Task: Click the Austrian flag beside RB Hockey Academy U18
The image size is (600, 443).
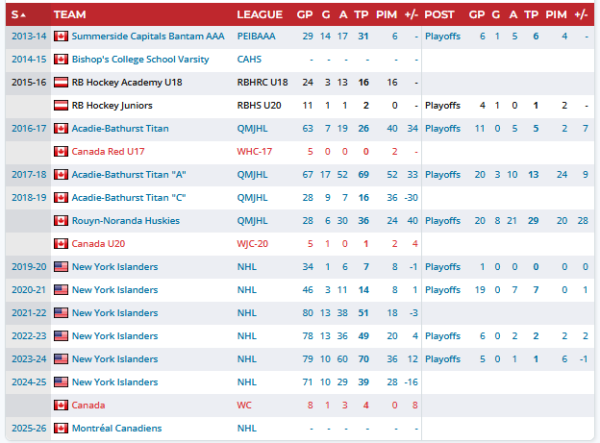Action: pyautogui.click(x=60, y=82)
